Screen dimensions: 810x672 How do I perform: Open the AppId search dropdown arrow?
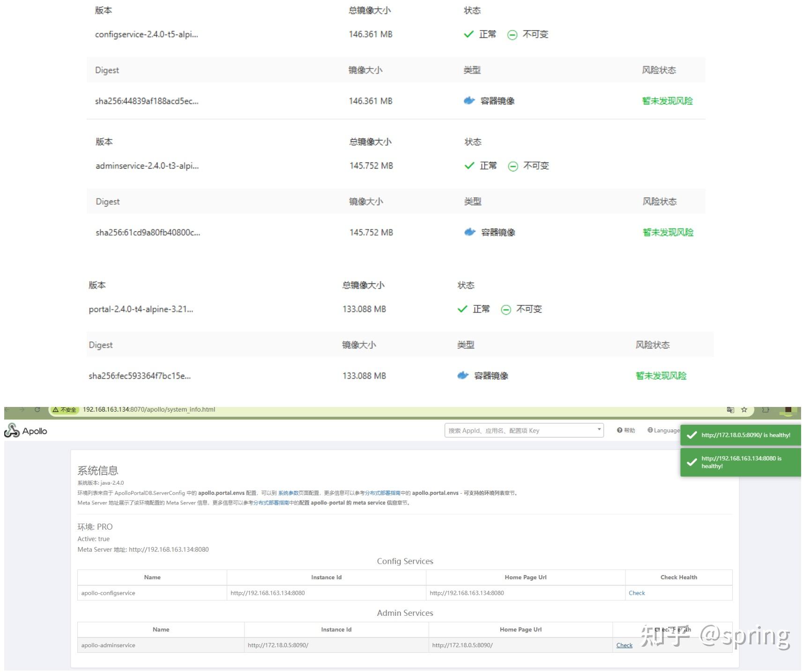(599, 430)
